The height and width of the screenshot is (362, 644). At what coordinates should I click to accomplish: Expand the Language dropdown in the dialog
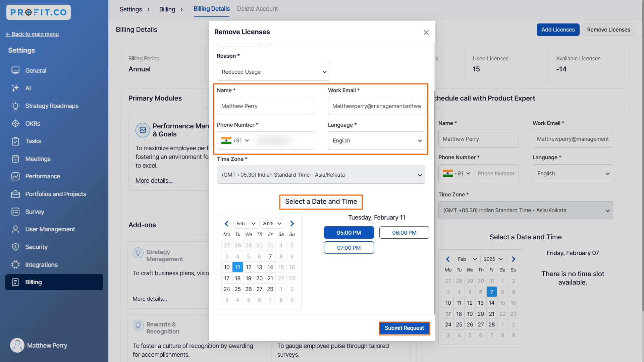click(376, 140)
